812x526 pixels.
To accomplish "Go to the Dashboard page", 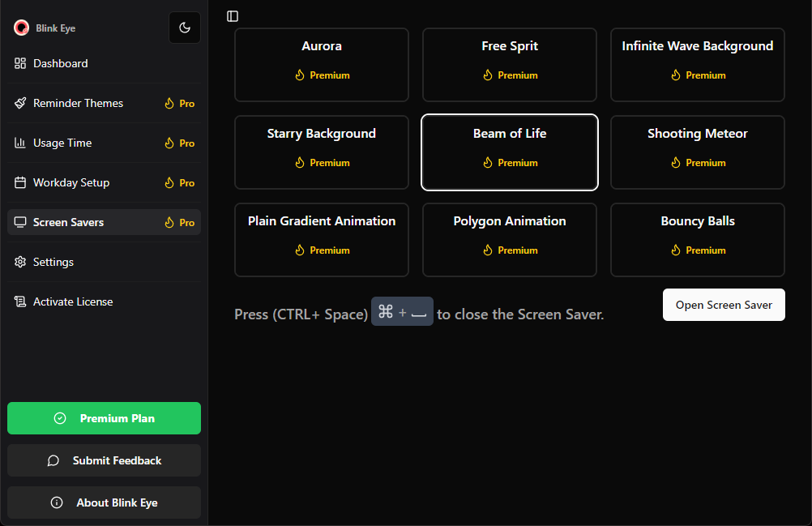I will click(x=61, y=63).
